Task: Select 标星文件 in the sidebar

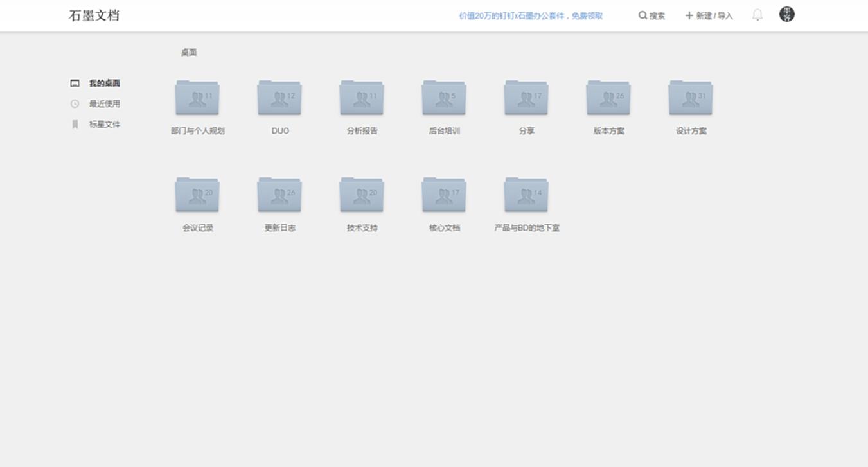Action: (x=104, y=125)
